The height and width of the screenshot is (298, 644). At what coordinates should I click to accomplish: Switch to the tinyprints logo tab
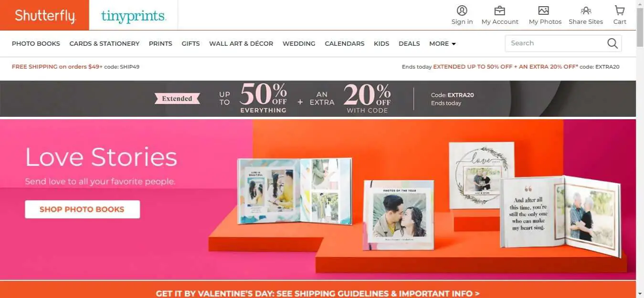click(134, 16)
